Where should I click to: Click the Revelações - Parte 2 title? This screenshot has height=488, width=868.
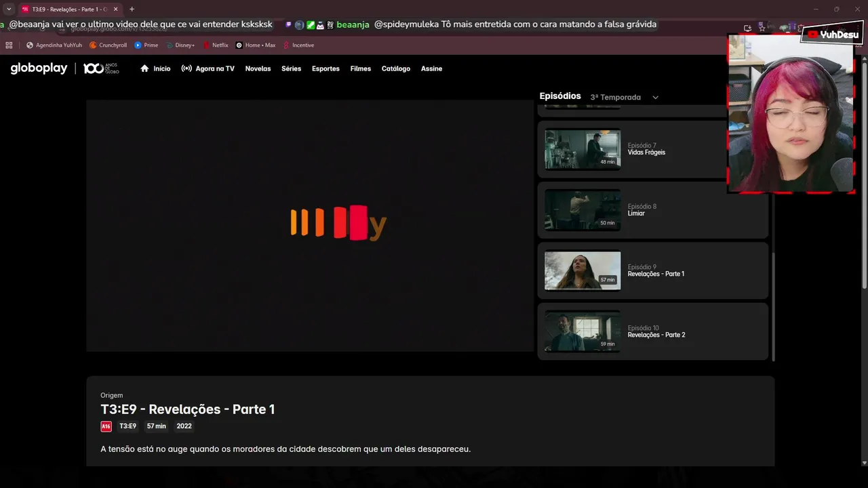656,335
